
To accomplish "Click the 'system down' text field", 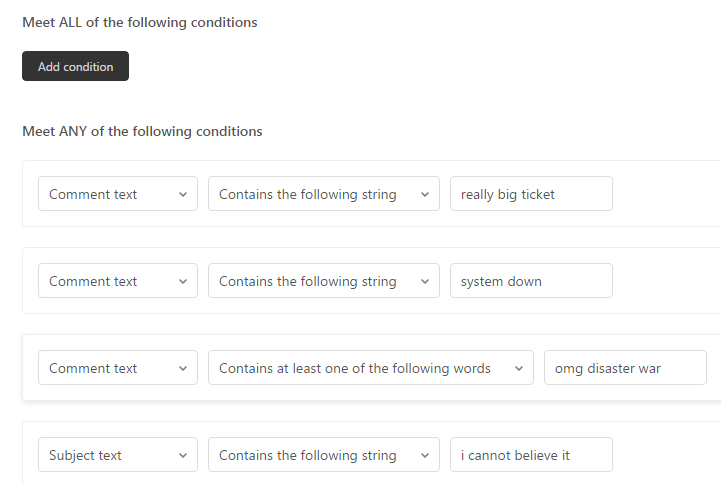I will tap(531, 281).
